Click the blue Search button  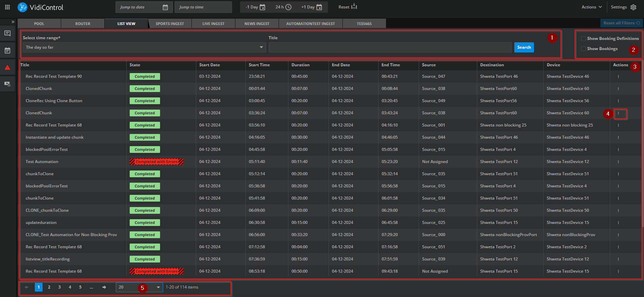(524, 47)
